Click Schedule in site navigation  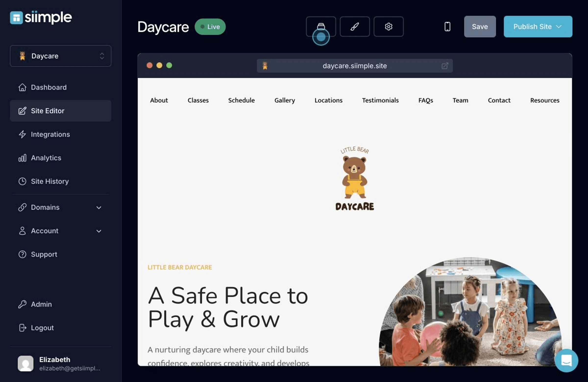point(241,100)
